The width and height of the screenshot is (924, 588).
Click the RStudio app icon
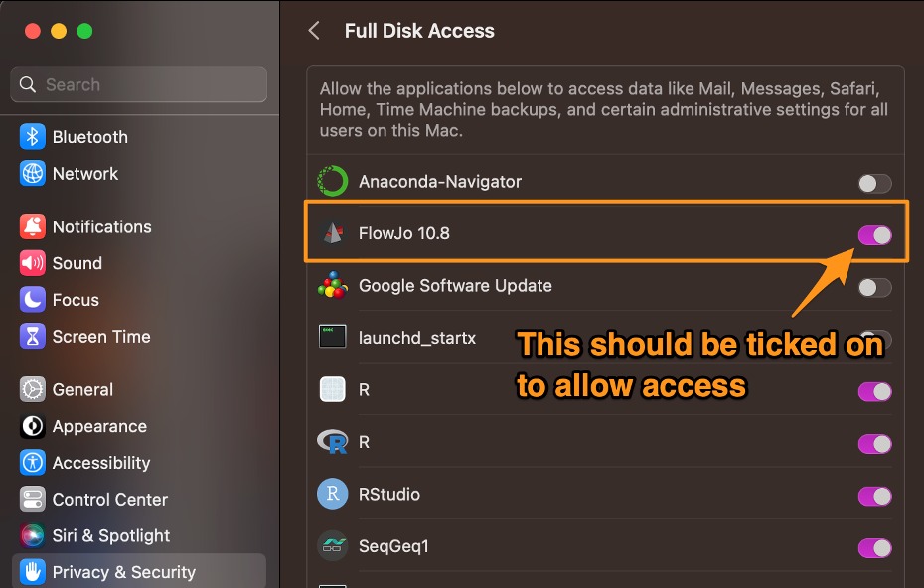332,494
